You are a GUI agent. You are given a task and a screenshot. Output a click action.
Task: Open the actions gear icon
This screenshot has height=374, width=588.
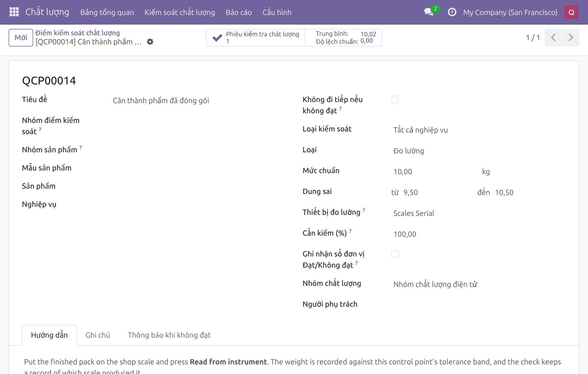pyautogui.click(x=150, y=42)
